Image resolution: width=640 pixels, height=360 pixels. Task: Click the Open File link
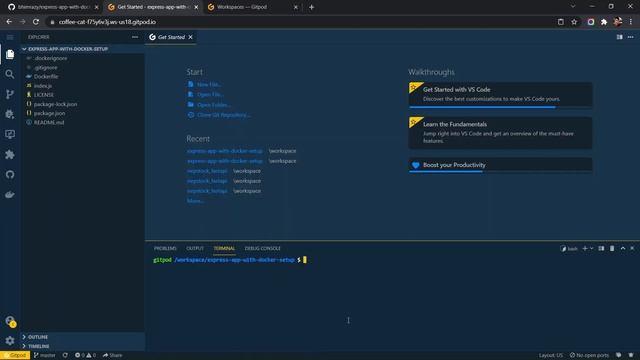206,95
